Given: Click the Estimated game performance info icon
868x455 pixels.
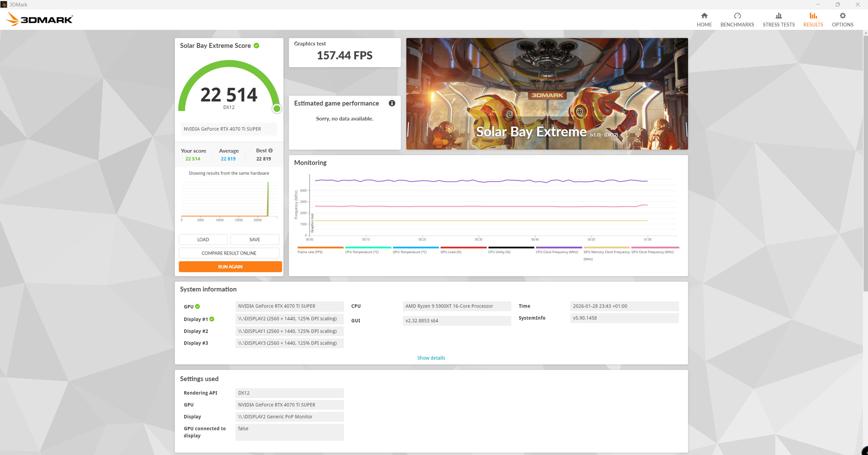Looking at the screenshot, I should [x=392, y=103].
